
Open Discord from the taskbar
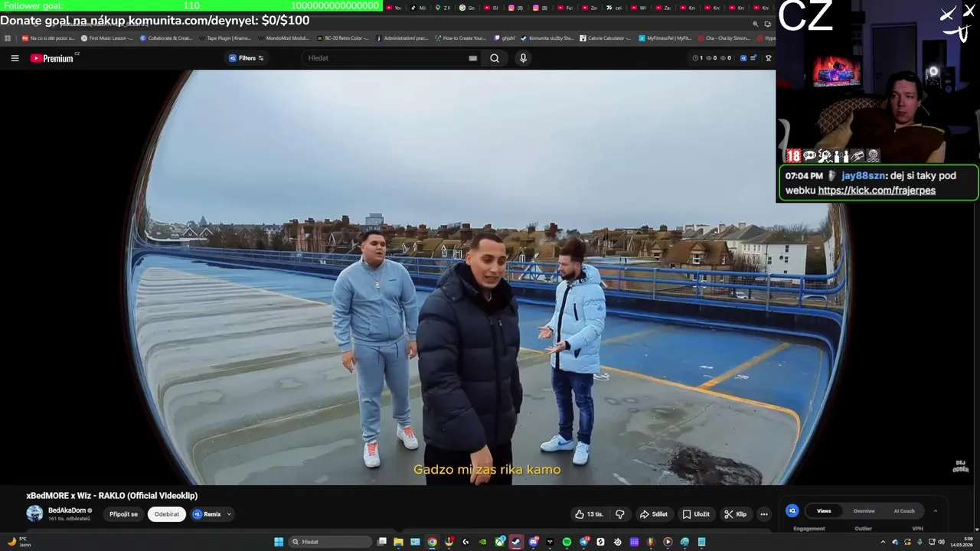point(533,542)
